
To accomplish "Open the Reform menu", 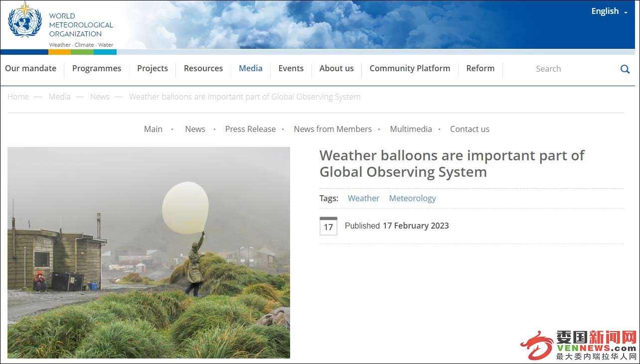I will (x=480, y=68).
